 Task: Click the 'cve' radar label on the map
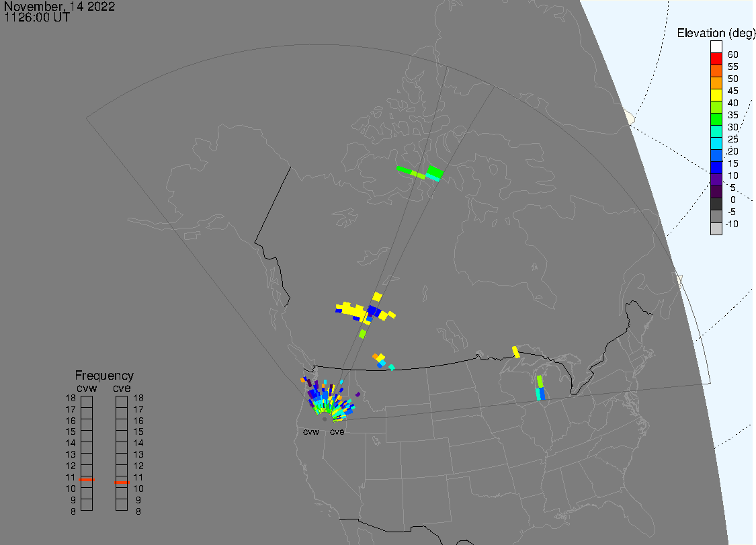(337, 431)
